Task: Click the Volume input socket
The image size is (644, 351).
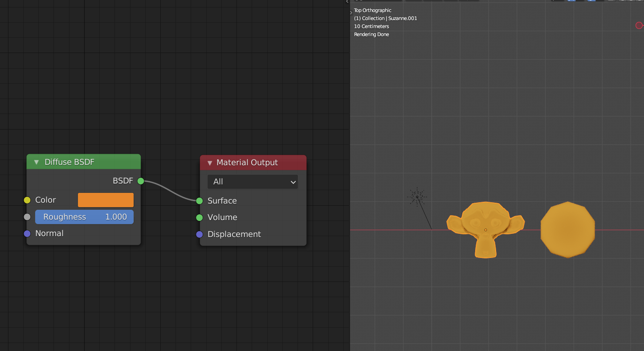Action: click(200, 217)
